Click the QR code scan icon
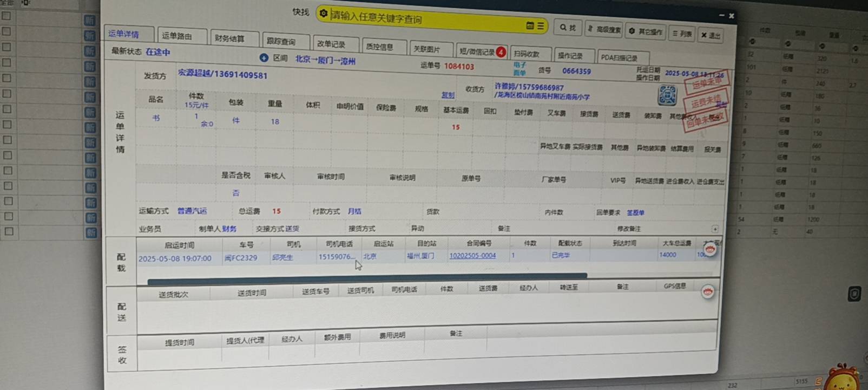 667,95
